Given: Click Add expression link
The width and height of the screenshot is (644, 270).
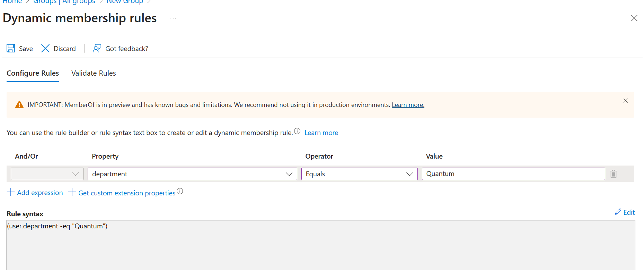Looking at the screenshot, I should [35, 193].
